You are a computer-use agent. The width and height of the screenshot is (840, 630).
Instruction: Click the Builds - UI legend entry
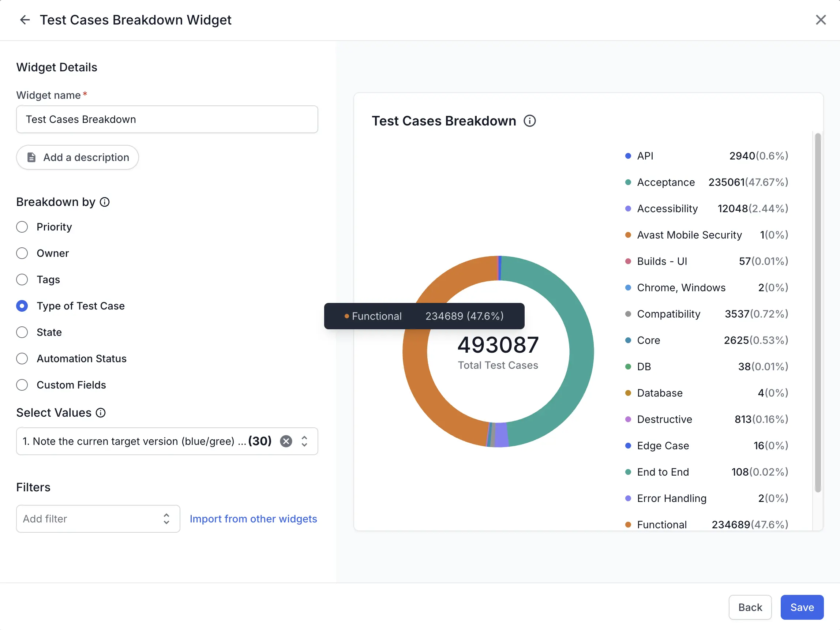(x=706, y=261)
